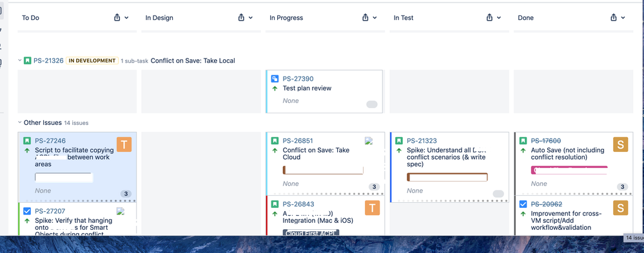Open issue link PS-17600

546,140
